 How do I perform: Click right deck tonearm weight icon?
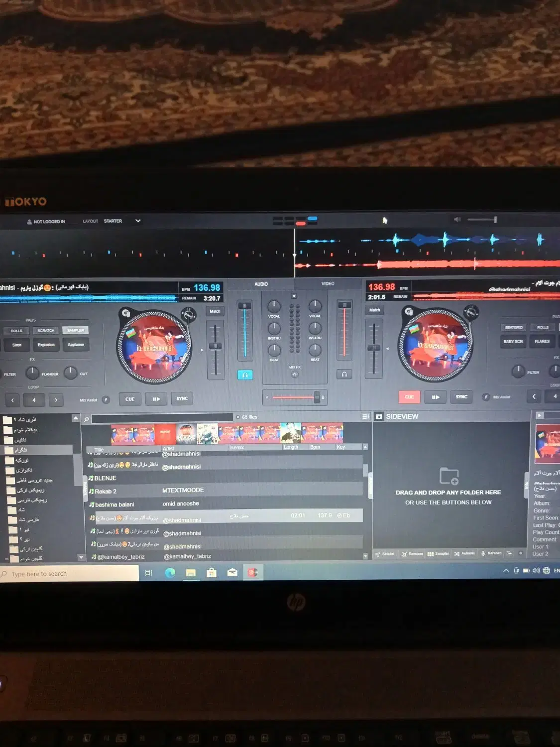tap(471, 312)
